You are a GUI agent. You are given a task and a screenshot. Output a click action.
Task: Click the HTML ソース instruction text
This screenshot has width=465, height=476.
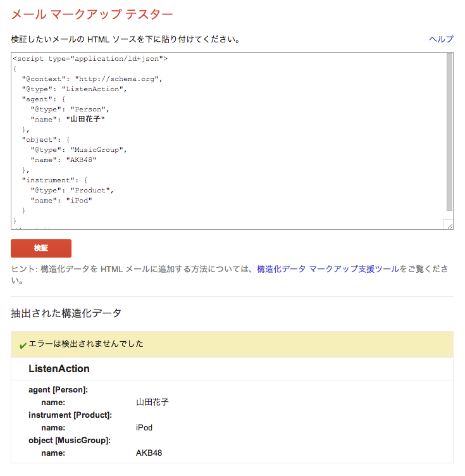click(x=125, y=39)
